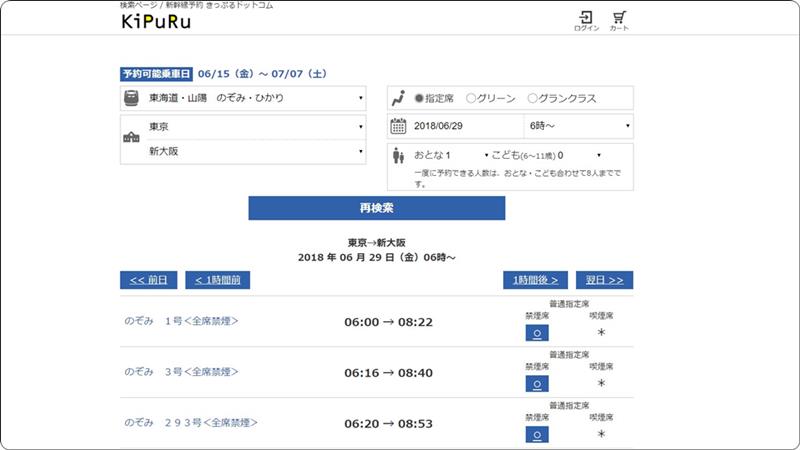800x450 pixels.
Task: Click the KiPuRu logo
Action: click(156, 21)
